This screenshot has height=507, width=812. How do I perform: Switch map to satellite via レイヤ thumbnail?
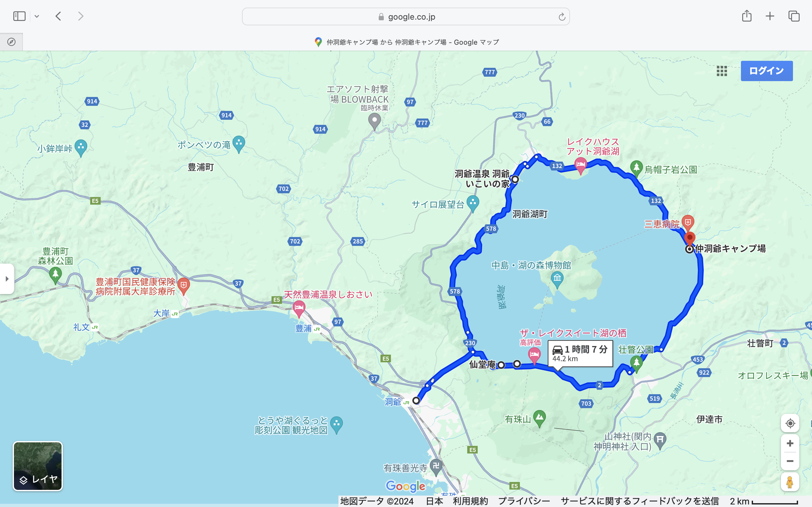(37, 466)
